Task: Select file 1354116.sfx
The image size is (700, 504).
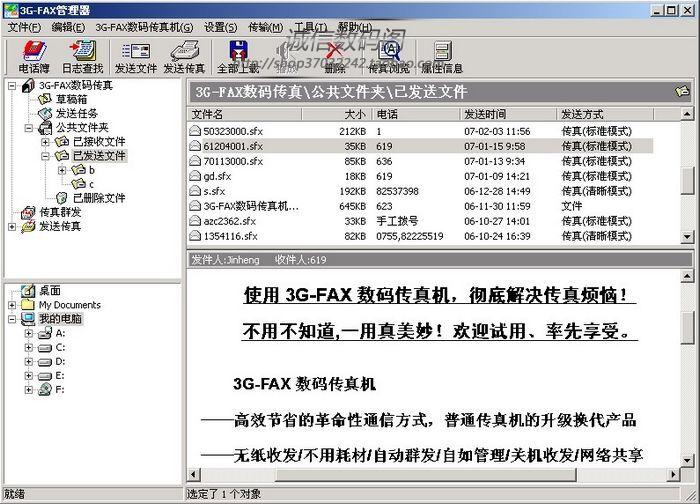Action: click(420, 236)
